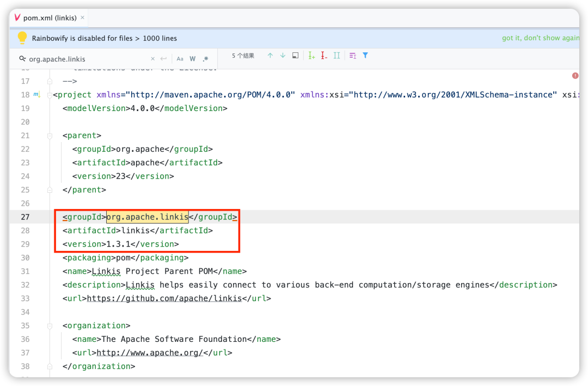Image resolution: width=588 pixels, height=386 pixels.
Task: Click the new line arrow icon in search
Action: tap(163, 58)
